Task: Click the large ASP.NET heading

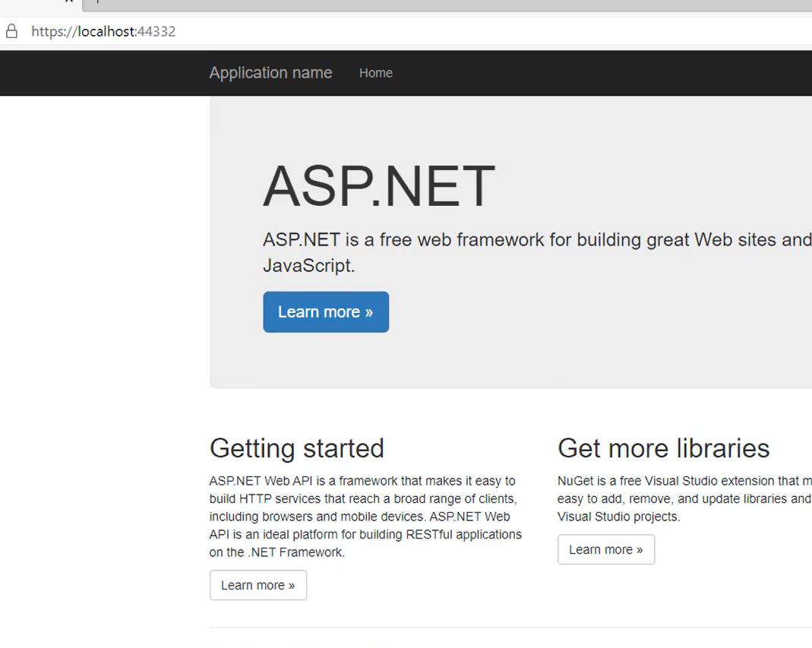Action: (x=379, y=186)
